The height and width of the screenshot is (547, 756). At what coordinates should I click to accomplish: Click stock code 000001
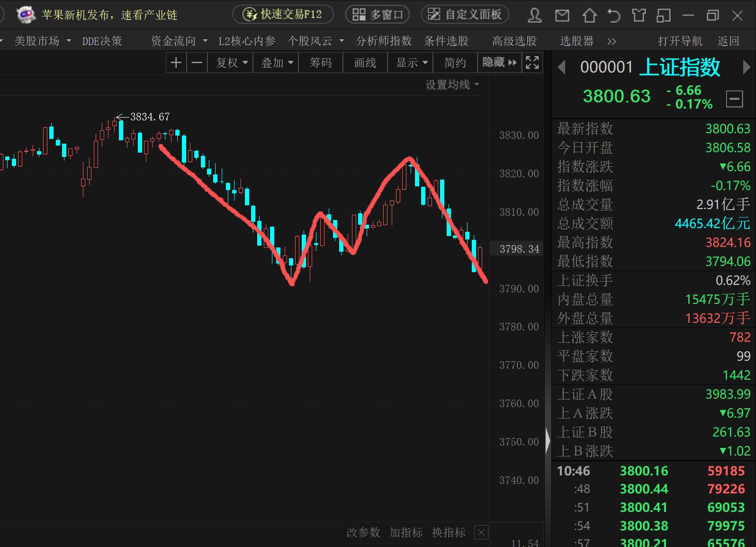pos(606,67)
